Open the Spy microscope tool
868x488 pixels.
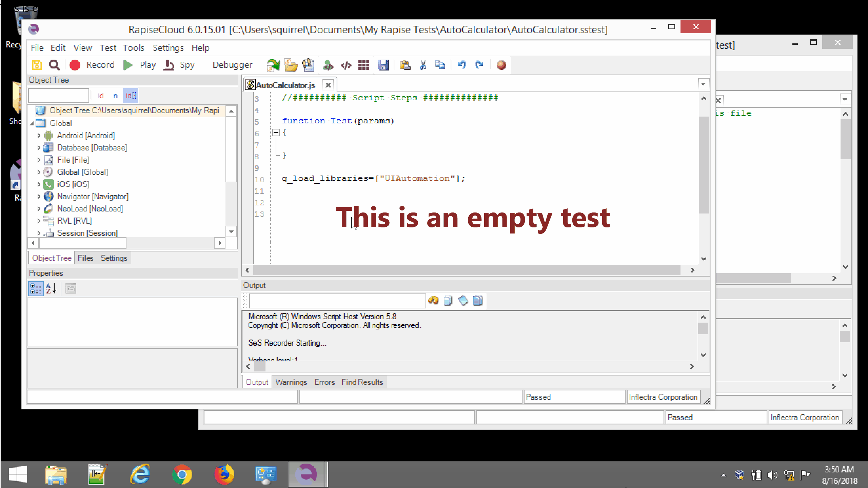[x=169, y=65]
